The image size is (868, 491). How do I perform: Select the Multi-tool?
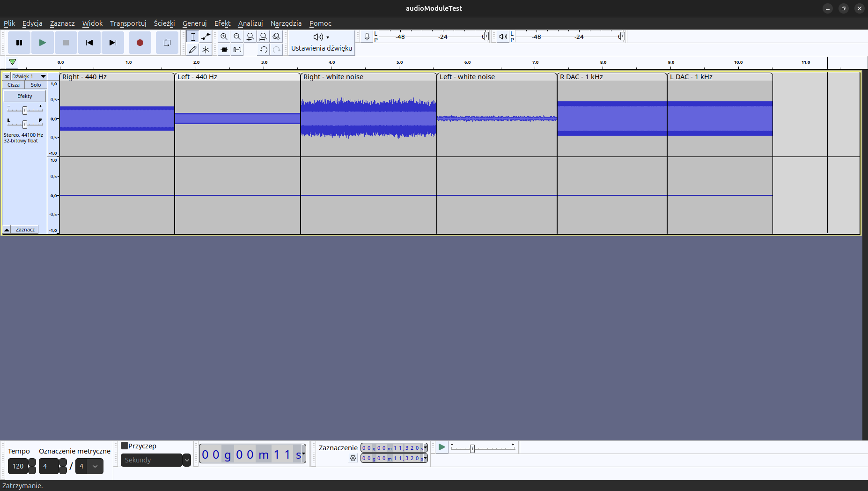[x=206, y=49]
